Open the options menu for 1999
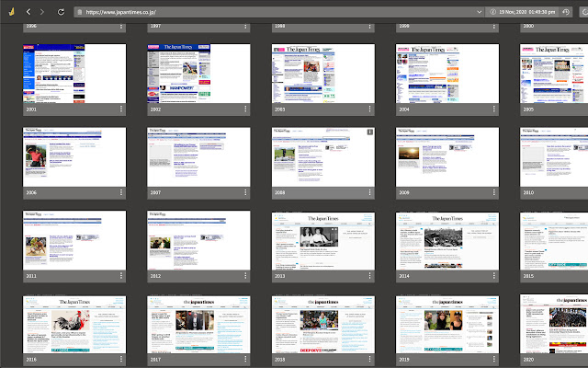The width and height of the screenshot is (588, 368). click(493, 27)
